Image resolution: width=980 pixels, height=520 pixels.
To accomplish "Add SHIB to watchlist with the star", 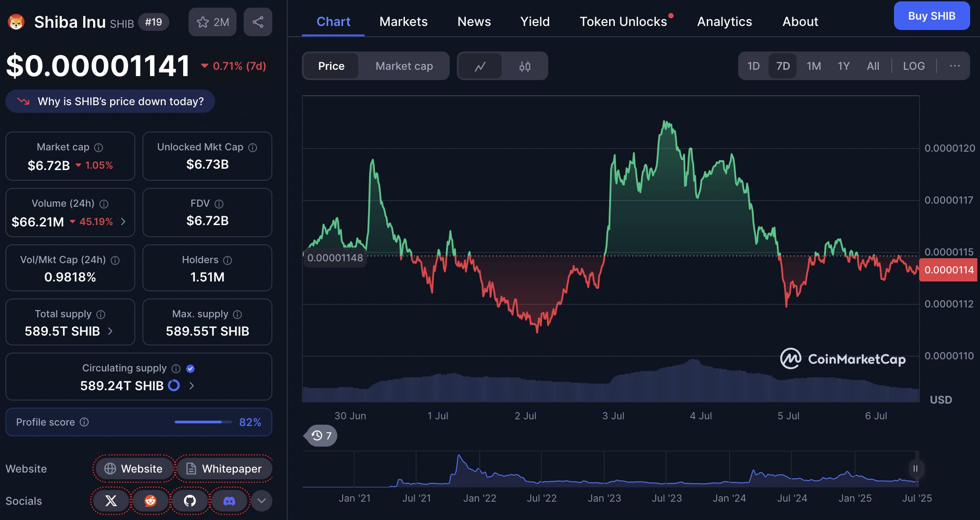I will [x=212, y=22].
